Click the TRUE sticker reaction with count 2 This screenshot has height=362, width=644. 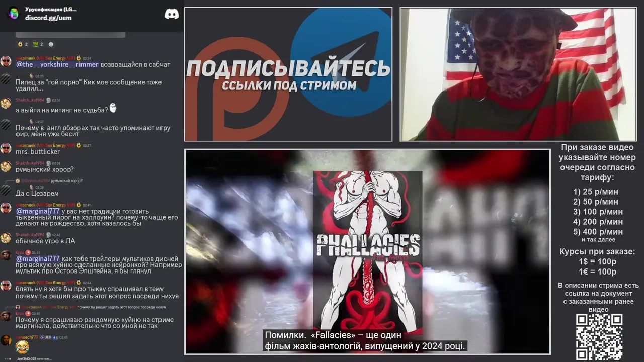tap(38, 44)
